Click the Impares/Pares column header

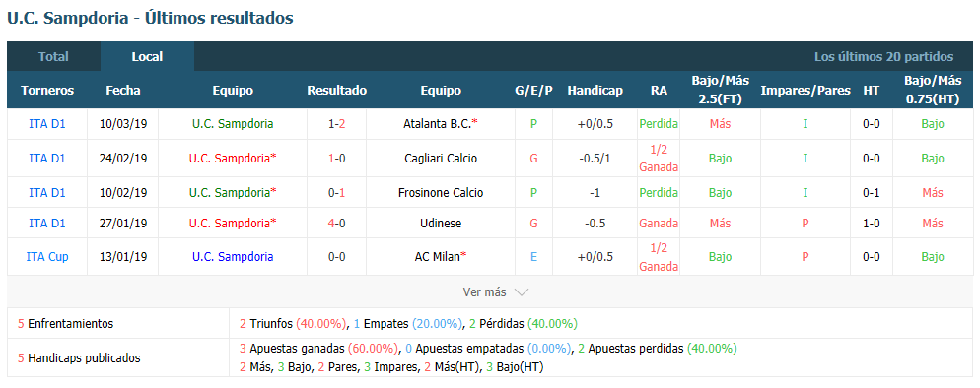point(805,90)
